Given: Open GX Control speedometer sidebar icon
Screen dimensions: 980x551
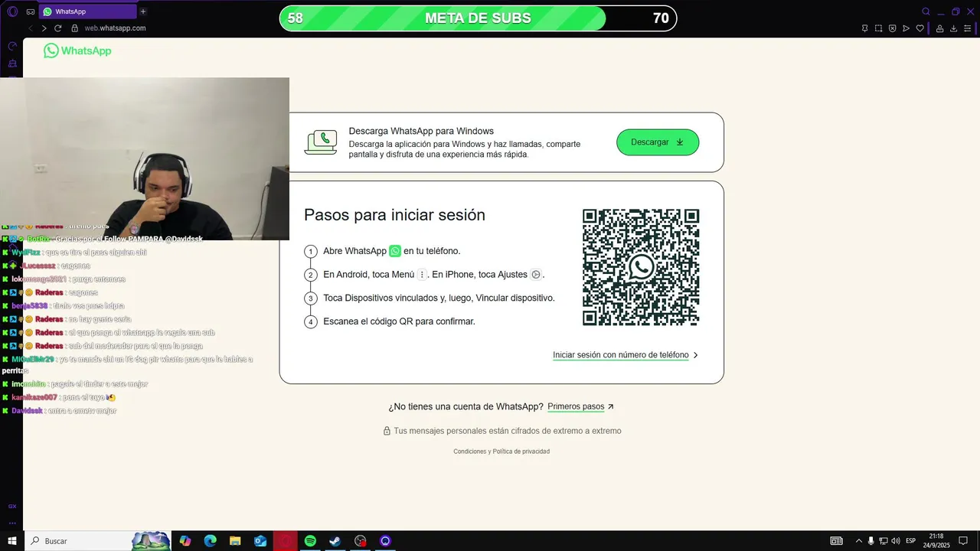Looking at the screenshot, I should [x=12, y=46].
